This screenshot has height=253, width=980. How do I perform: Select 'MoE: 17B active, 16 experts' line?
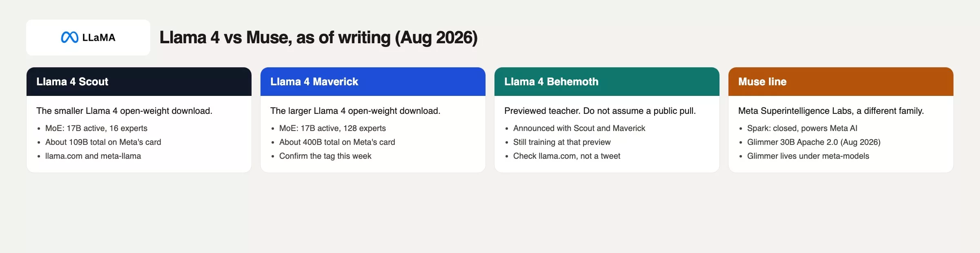pyautogui.click(x=96, y=128)
